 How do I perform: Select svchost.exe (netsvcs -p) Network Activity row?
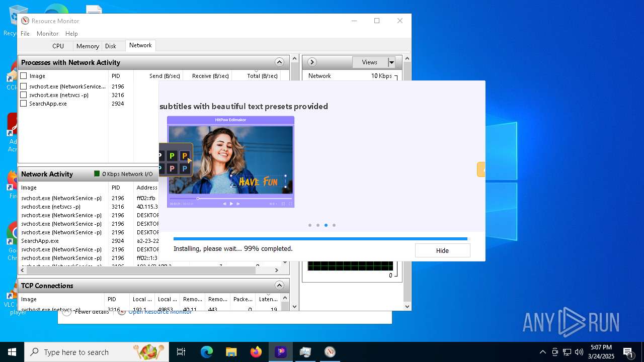tap(89, 207)
